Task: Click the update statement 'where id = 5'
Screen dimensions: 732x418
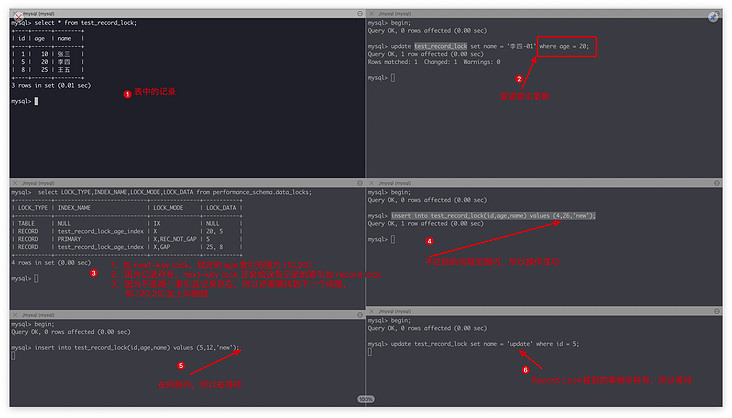Action: coord(485,344)
